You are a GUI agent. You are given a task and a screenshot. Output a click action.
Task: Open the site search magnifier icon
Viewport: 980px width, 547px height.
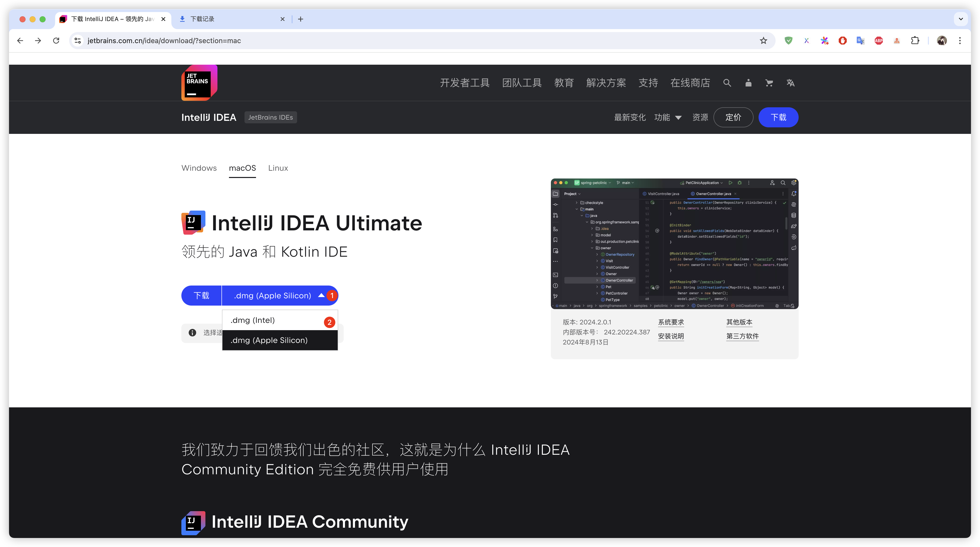click(727, 83)
